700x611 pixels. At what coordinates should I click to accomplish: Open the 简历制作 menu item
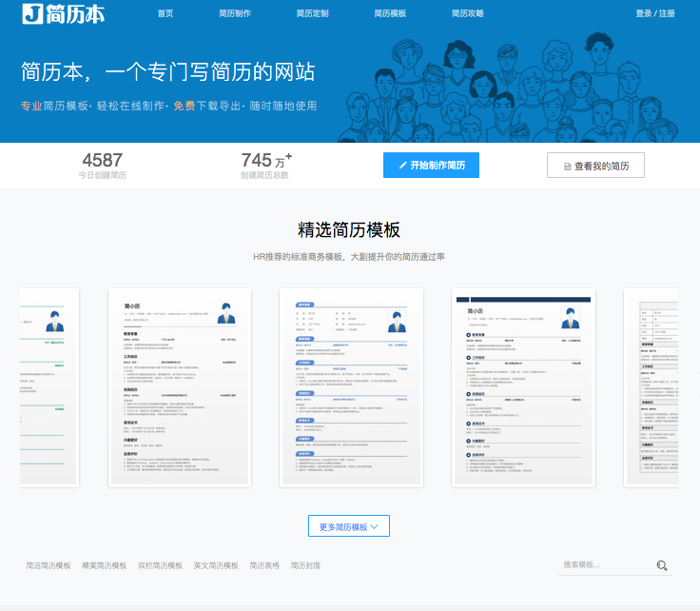pyautogui.click(x=235, y=13)
